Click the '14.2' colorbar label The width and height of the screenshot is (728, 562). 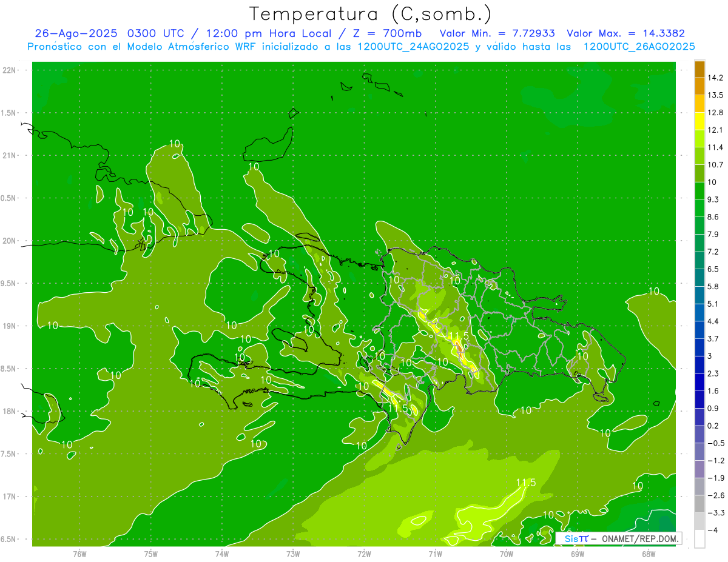point(715,78)
